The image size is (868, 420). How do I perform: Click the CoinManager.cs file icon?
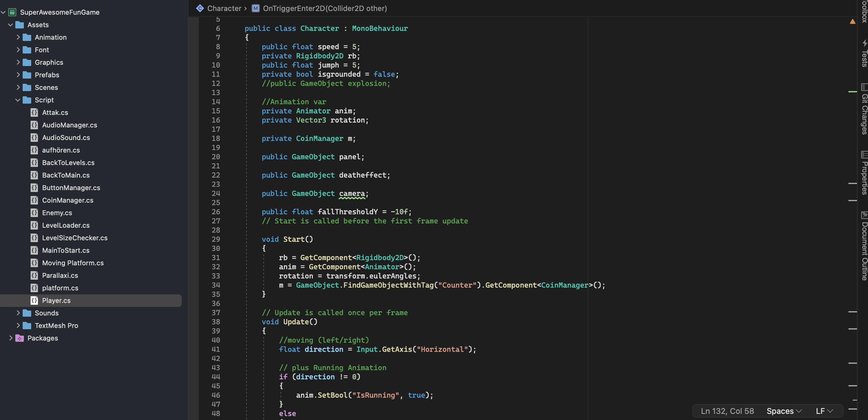coord(34,200)
